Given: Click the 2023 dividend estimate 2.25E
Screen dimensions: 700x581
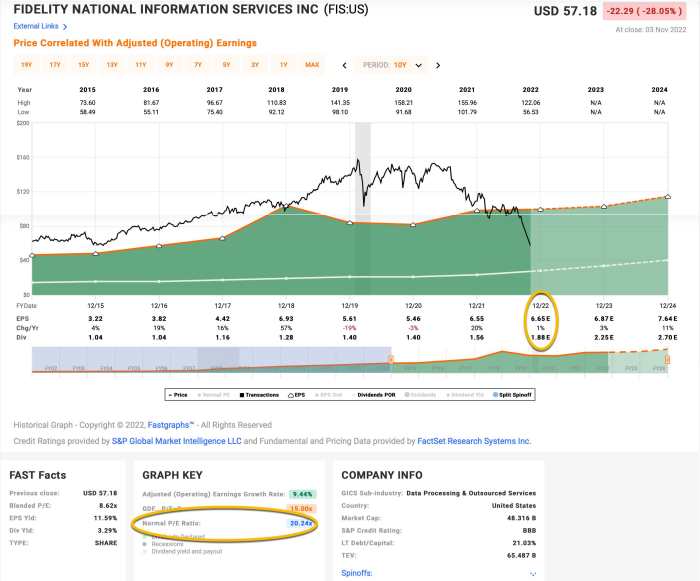Looking at the screenshot, I should pyautogui.click(x=604, y=338).
